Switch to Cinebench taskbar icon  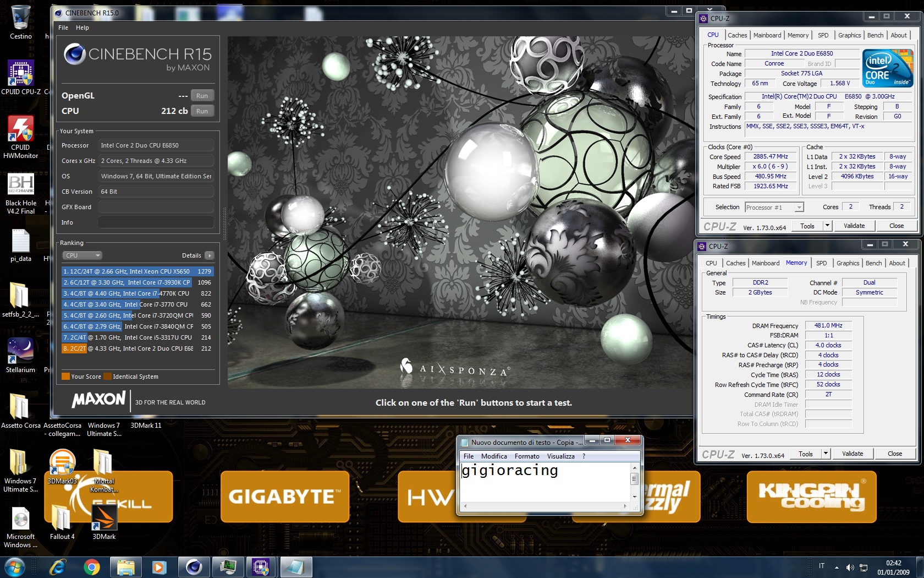click(x=194, y=567)
